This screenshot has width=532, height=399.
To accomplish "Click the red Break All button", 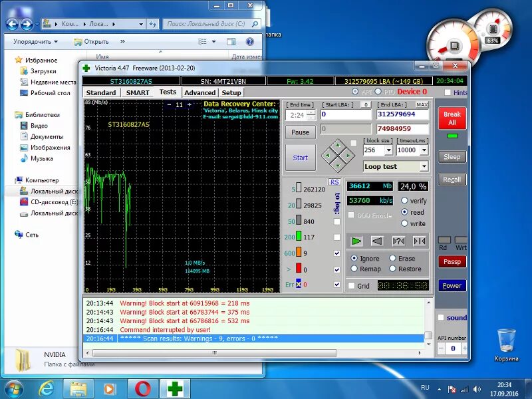I will coord(452,118).
